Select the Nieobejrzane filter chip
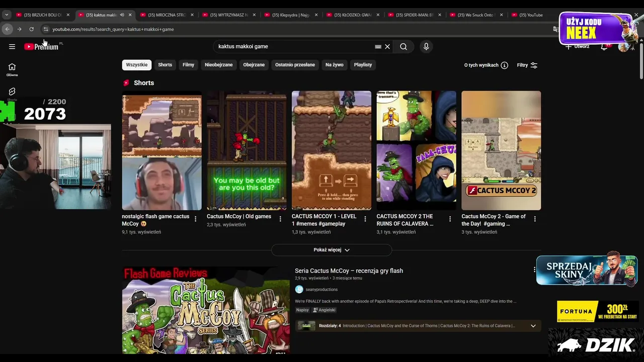Viewport: 644px width, 362px height. [219, 65]
